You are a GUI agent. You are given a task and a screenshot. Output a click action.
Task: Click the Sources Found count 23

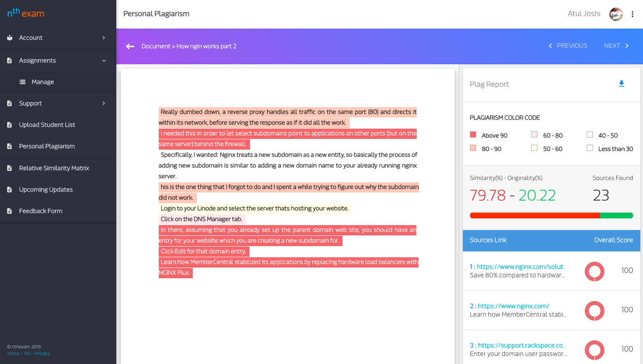pos(601,195)
